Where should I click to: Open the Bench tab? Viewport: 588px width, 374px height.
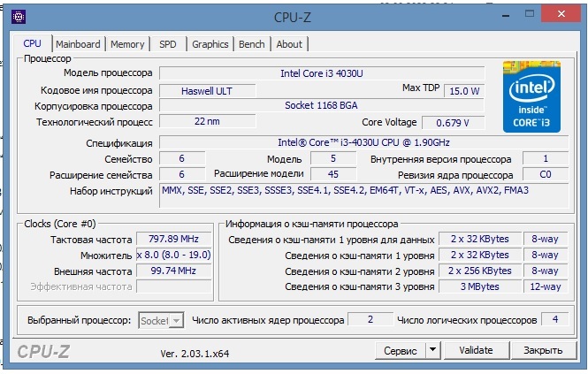(251, 44)
